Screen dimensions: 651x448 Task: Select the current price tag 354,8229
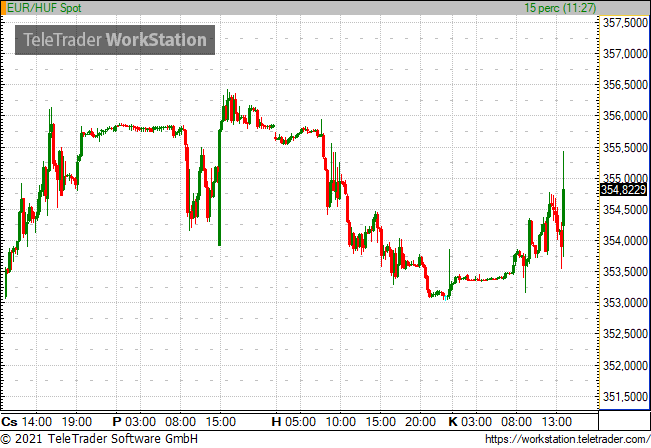624,190
